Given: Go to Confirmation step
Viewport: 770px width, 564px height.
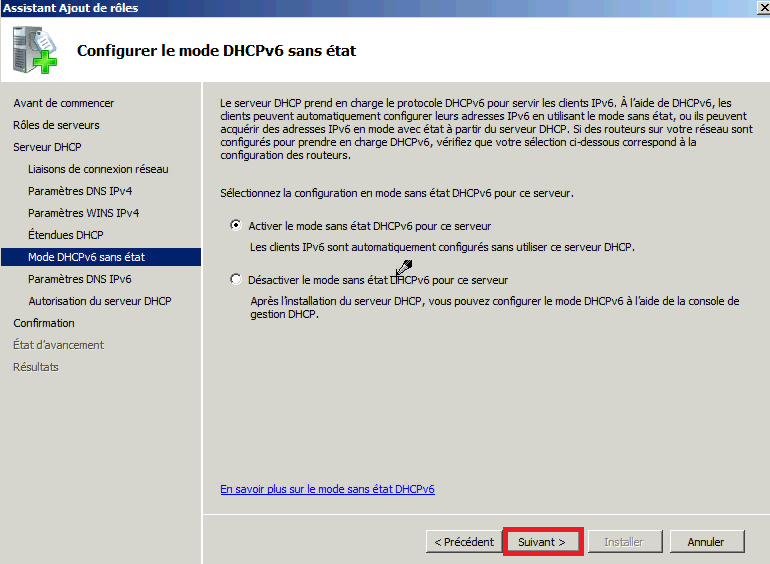Looking at the screenshot, I should click(44, 323).
